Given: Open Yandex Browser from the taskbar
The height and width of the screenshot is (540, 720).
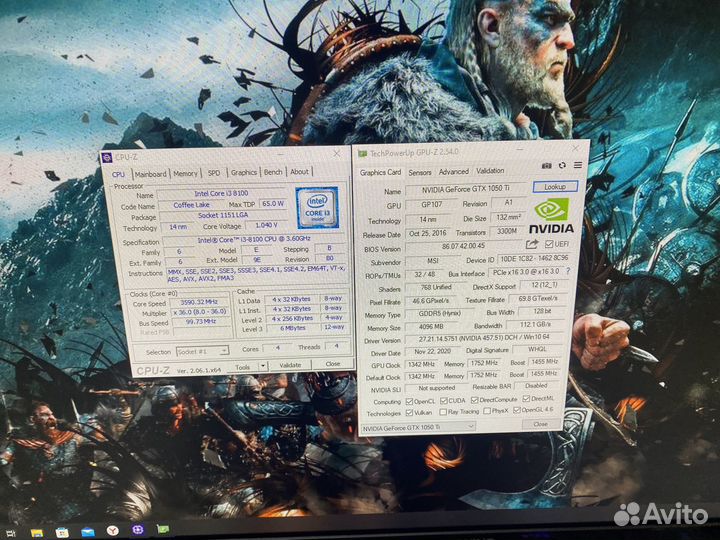Looking at the screenshot, I should point(112,531).
